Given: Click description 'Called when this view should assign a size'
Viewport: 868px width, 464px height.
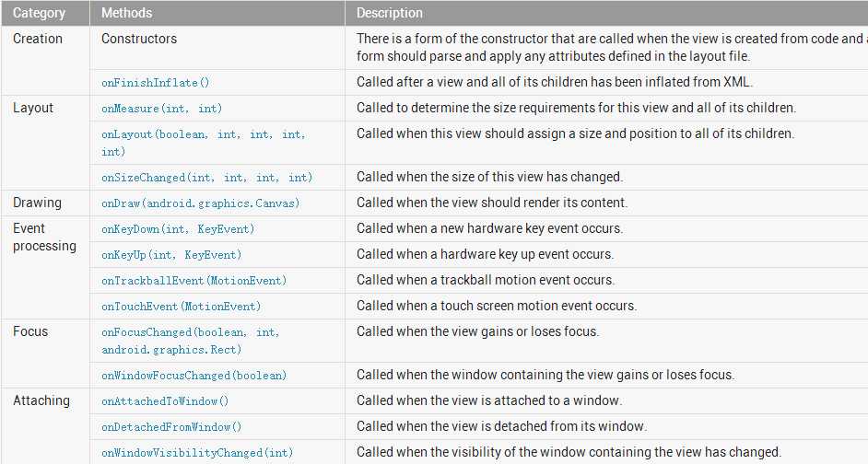Looking at the screenshot, I should click(575, 133).
